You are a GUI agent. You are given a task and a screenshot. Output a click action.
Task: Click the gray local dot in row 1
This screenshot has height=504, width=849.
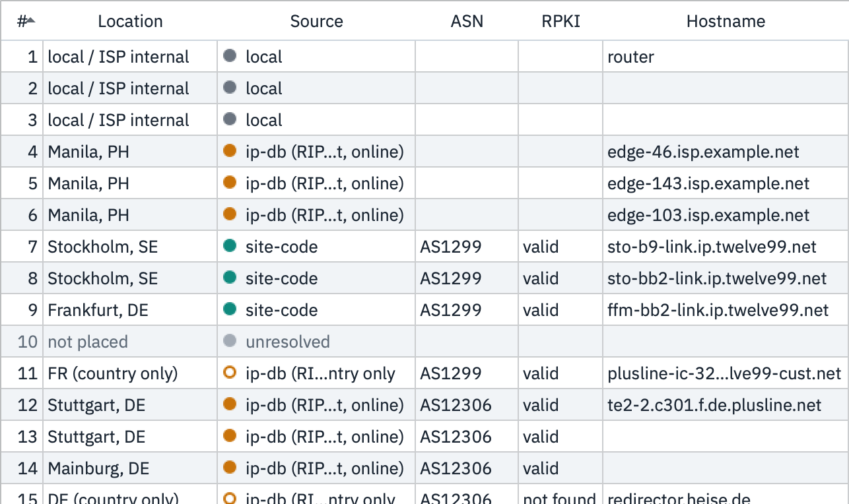click(230, 56)
